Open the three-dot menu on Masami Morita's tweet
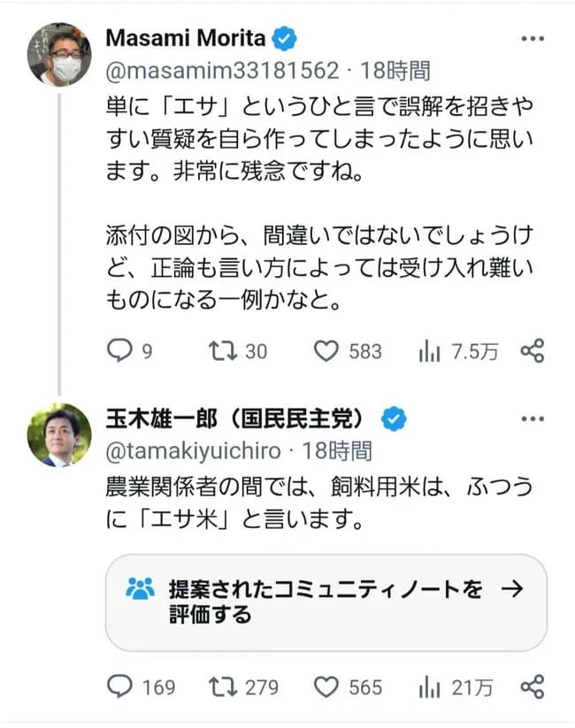 [533, 37]
